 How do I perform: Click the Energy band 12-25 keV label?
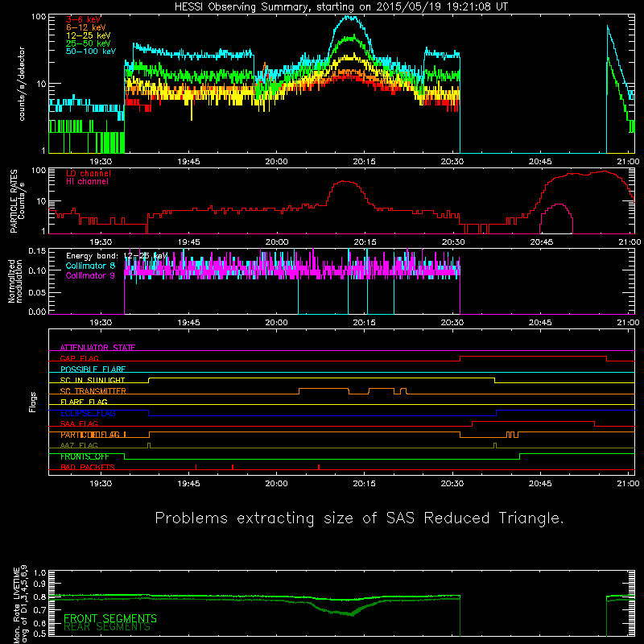[117, 256]
